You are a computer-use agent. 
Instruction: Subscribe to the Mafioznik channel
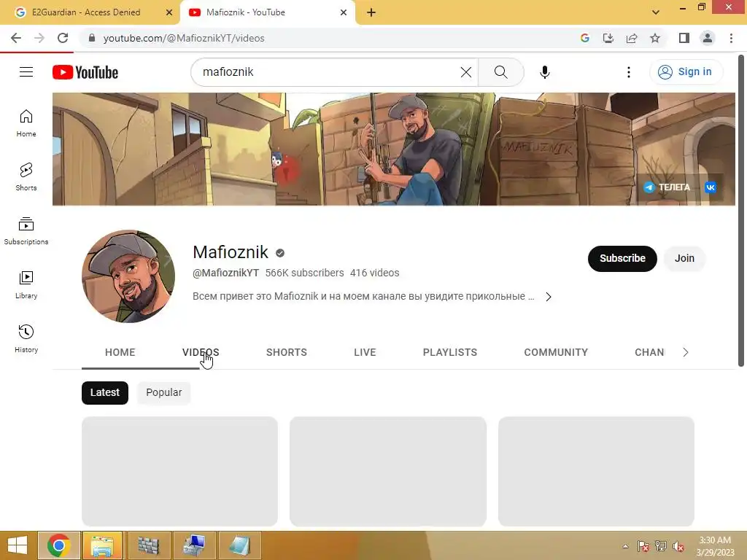[622, 259]
